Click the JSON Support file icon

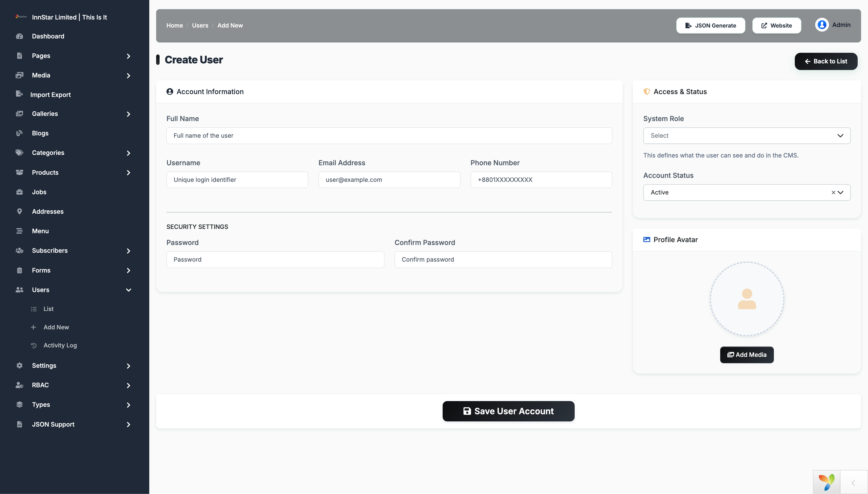pos(19,424)
